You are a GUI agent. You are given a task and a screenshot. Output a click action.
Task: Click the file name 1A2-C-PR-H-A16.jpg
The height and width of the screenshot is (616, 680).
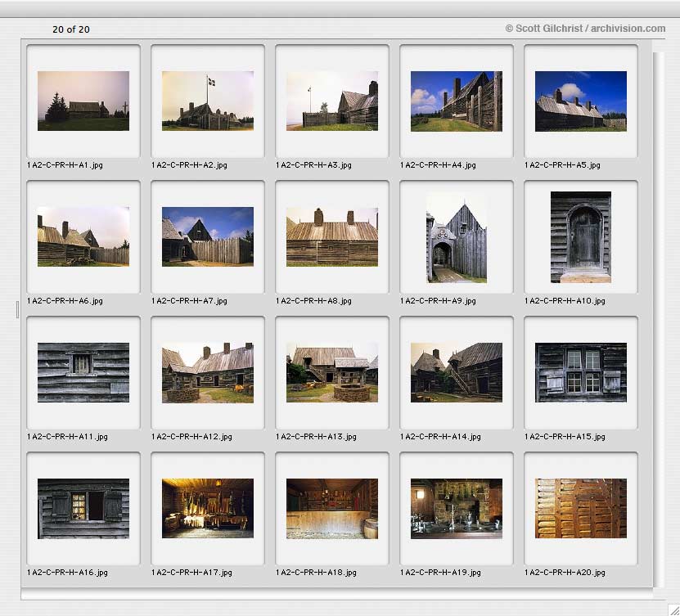point(68,572)
